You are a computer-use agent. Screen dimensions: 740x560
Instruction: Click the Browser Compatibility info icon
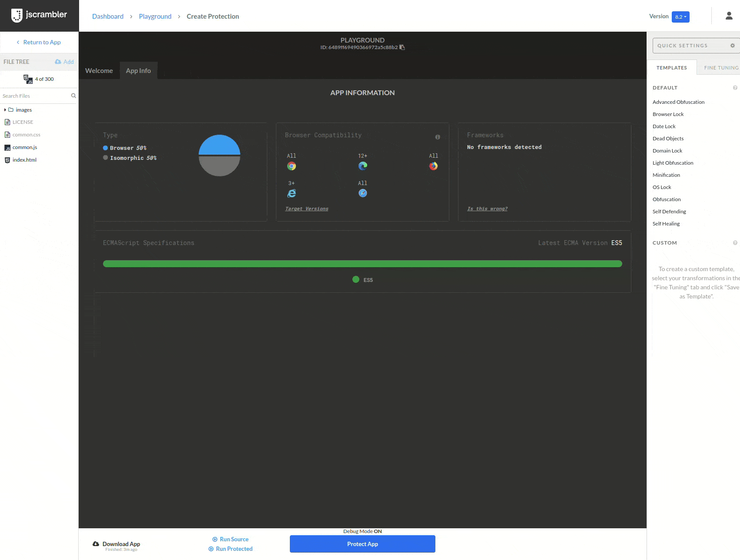438,137
